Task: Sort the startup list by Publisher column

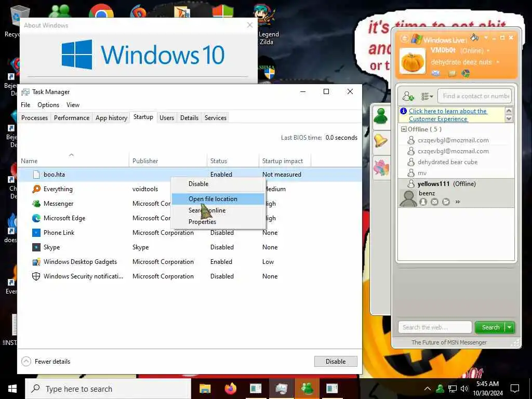Action: point(168,161)
